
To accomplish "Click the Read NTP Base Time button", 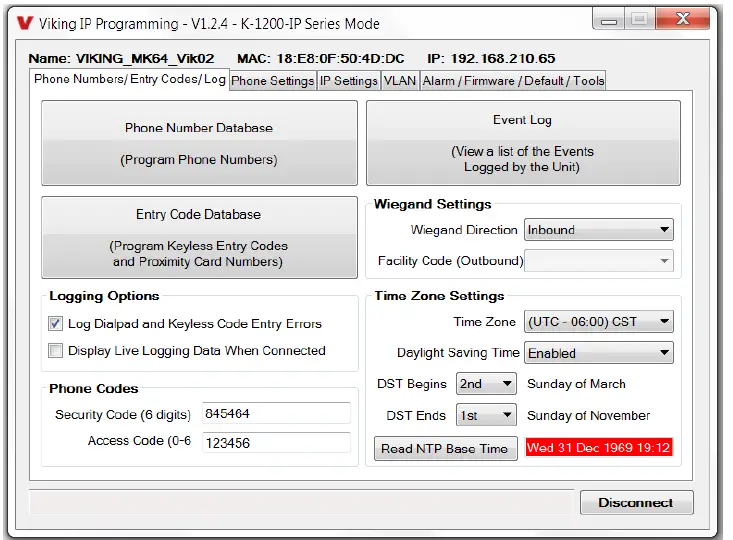I will [x=445, y=448].
